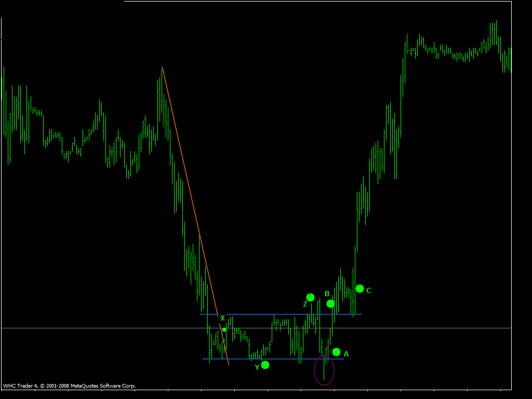Image resolution: width=532 pixels, height=399 pixels.
Task: Click the text label Y on chart
Action: click(x=257, y=367)
